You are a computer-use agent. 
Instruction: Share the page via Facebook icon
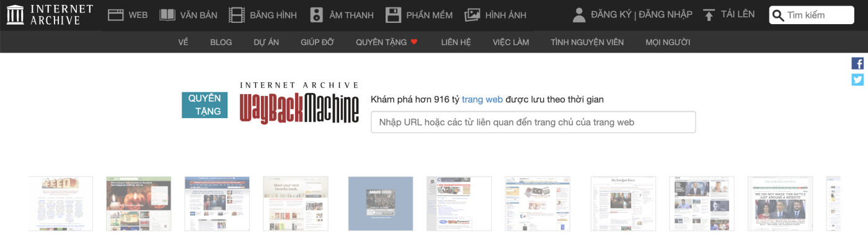pos(857,63)
